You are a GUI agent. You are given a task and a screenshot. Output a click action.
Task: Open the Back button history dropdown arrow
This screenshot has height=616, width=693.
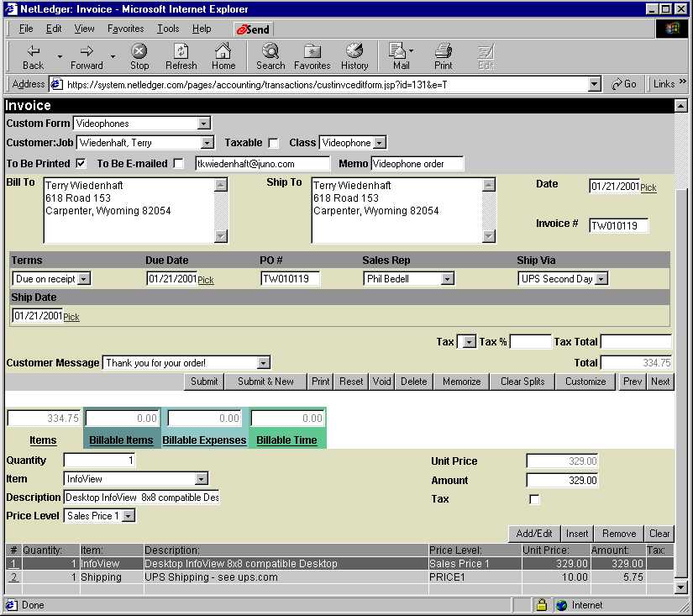[60, 56]
